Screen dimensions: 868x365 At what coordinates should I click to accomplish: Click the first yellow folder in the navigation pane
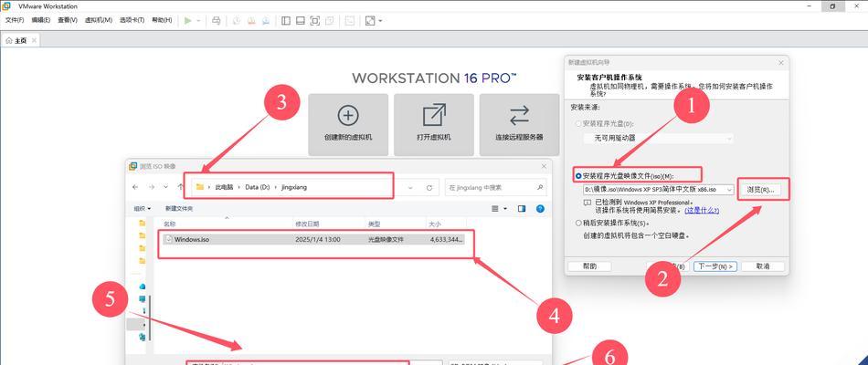[x=143, y=223]
